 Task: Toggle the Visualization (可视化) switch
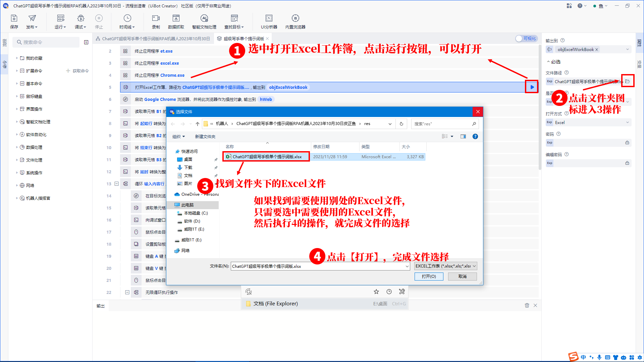click(527, 39)
